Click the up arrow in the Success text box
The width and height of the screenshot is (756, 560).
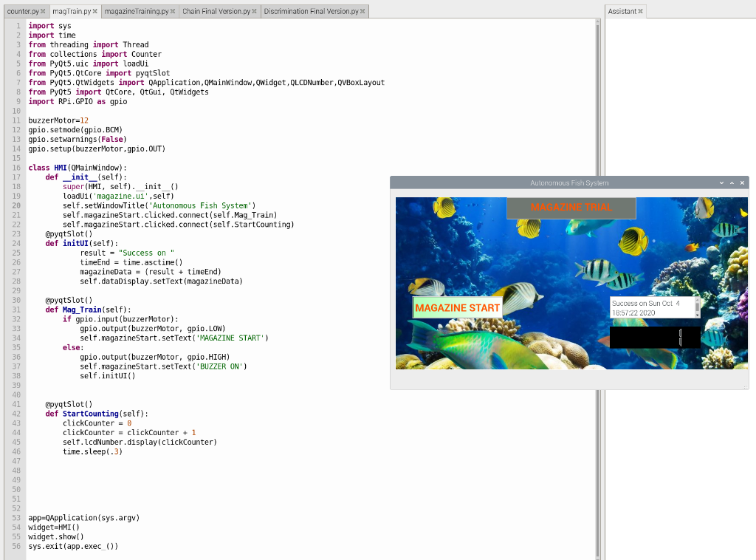point(697,300)
